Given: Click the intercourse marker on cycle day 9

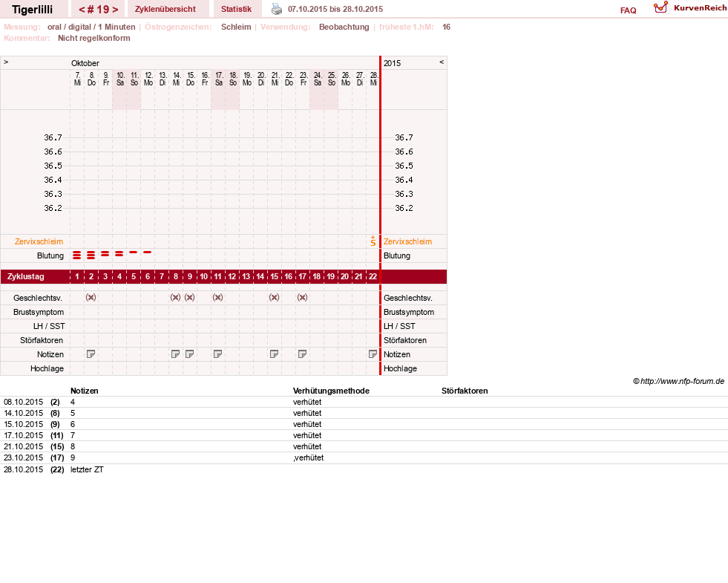Looking at the screenshot, I should (189, 297).
